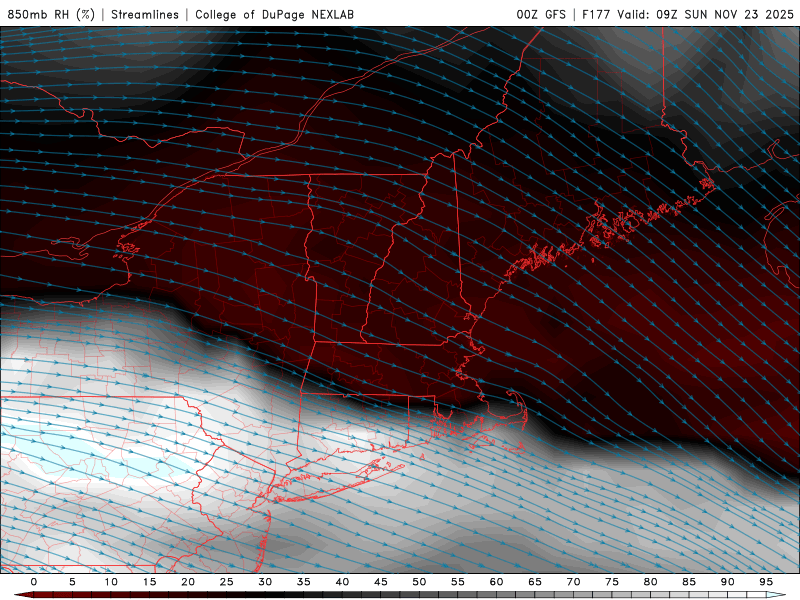Viewport: 800px width, 600px height.
Task: Click 'College of DuPage NEXLAB' header text
Action: pyautogui.click(x=274, y=14)
